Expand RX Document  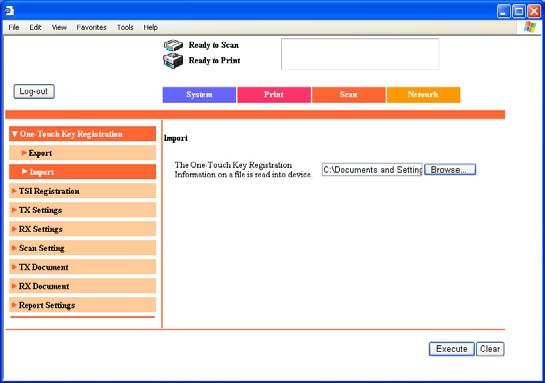pyautogui.click(x=82, y=286)
